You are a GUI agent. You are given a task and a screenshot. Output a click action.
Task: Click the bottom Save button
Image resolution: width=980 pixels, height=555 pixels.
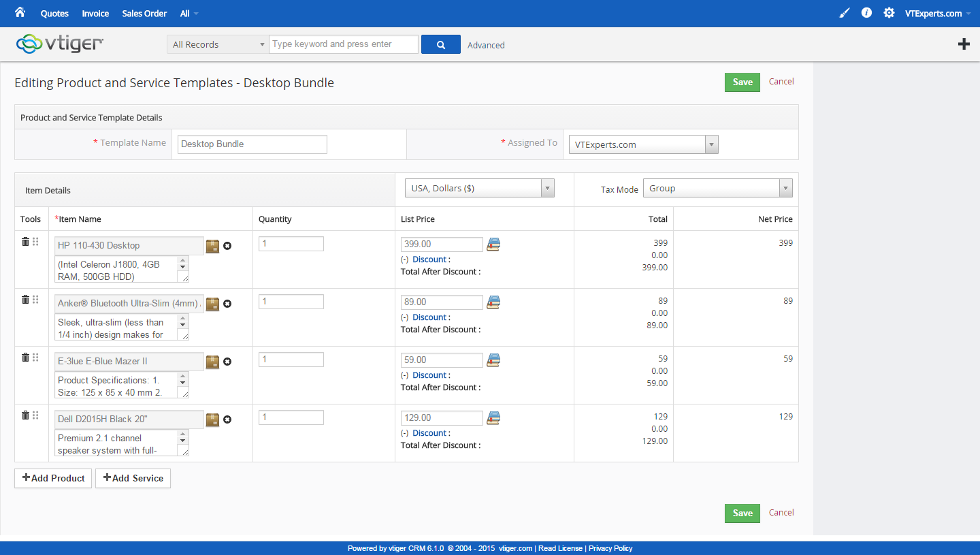[x=742, y=513]
